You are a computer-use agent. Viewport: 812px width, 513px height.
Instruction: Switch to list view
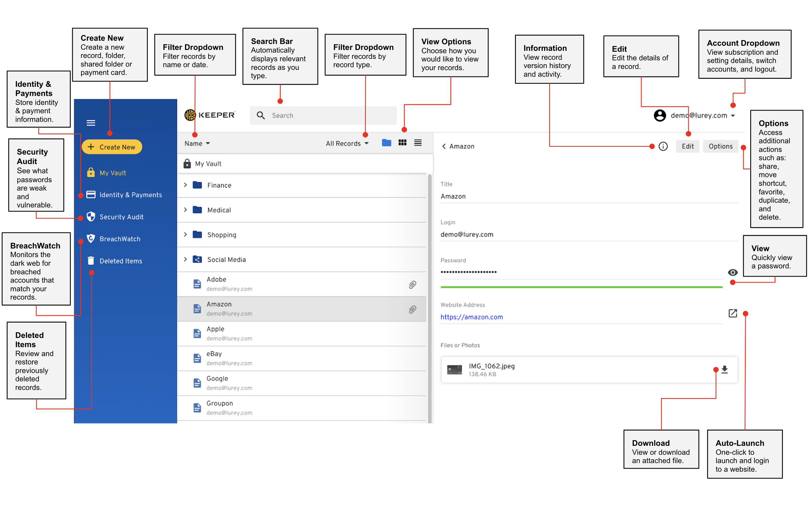pos(418,143)
